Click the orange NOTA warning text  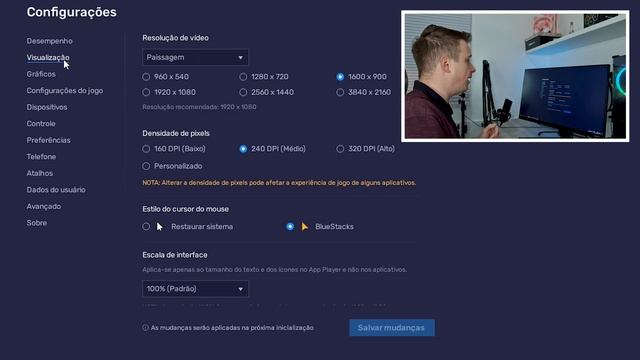(279, 183)
